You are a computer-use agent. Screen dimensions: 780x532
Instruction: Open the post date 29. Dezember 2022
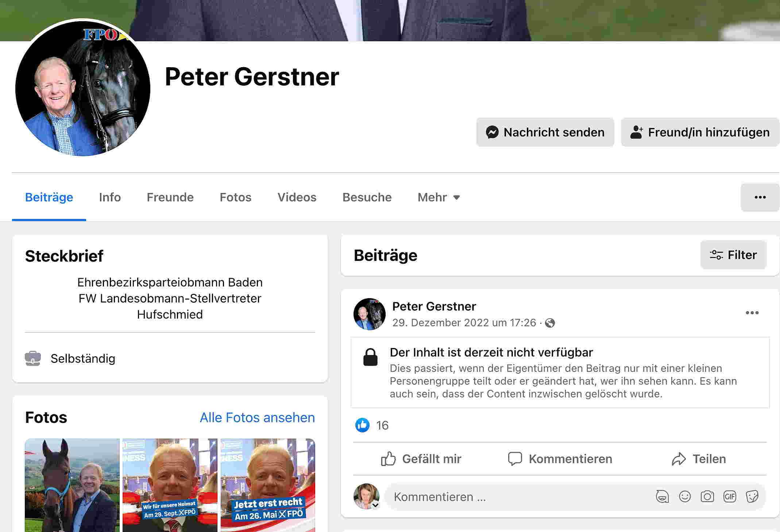(x=464, y=323)
